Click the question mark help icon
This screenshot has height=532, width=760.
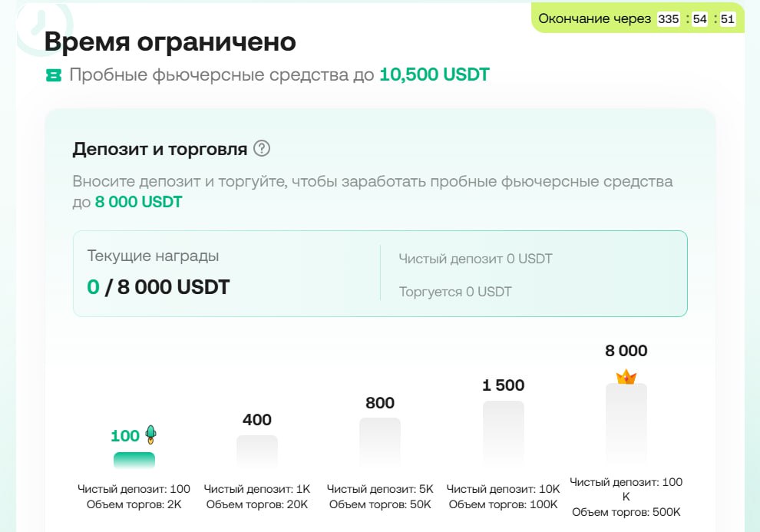point(262,148)
